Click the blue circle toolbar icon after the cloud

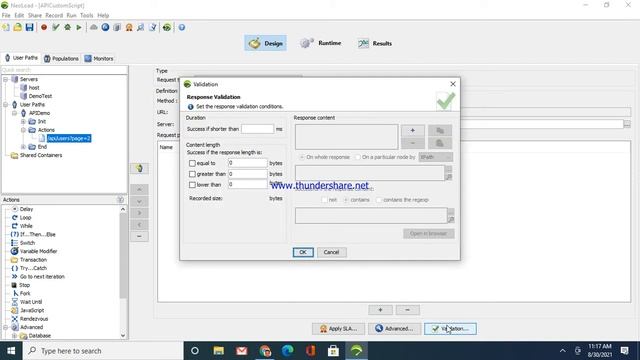105,27
